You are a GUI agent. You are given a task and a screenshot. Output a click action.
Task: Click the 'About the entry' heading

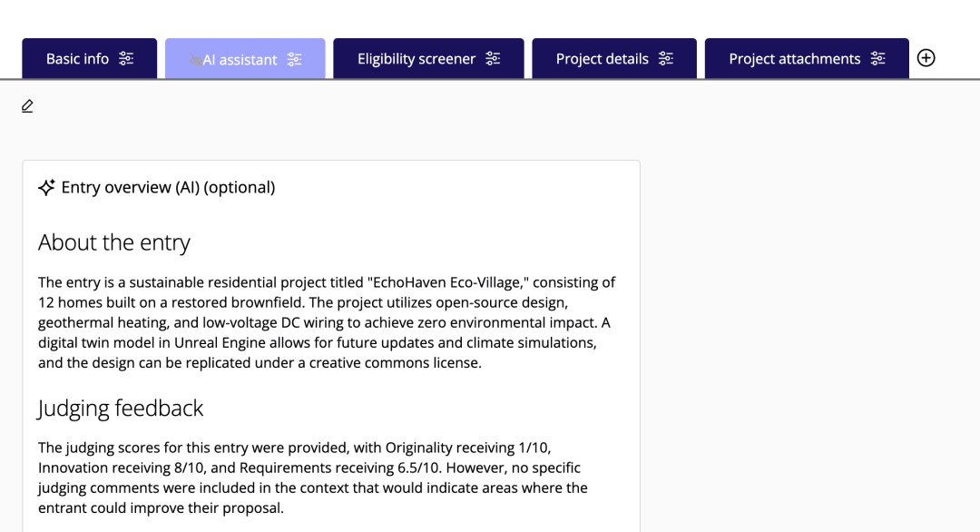tap(114, 242)
